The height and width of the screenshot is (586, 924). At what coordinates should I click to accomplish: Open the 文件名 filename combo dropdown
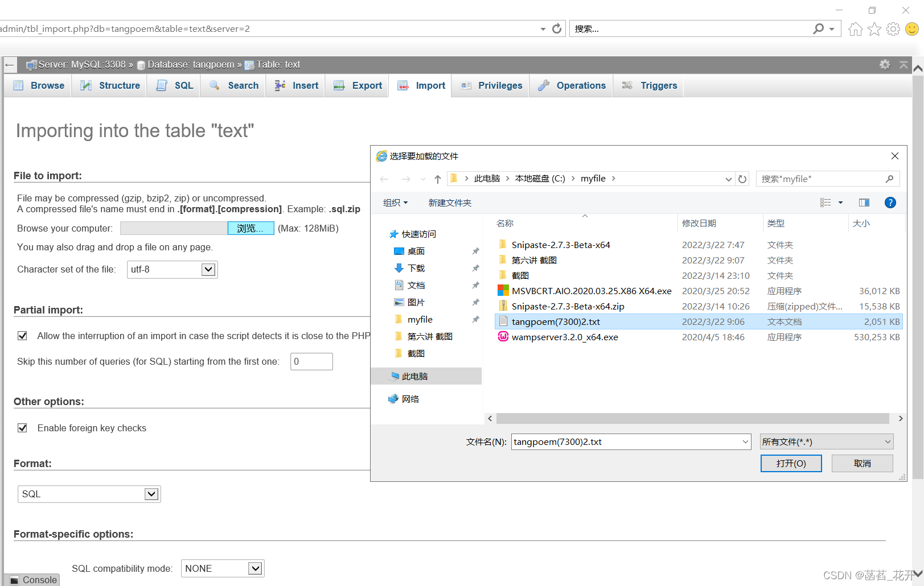(745, 442)
